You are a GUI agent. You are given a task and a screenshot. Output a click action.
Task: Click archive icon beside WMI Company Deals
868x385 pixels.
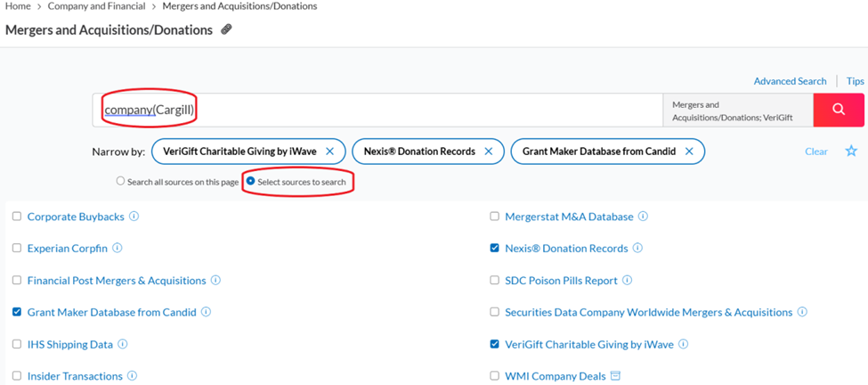[615, 376]
